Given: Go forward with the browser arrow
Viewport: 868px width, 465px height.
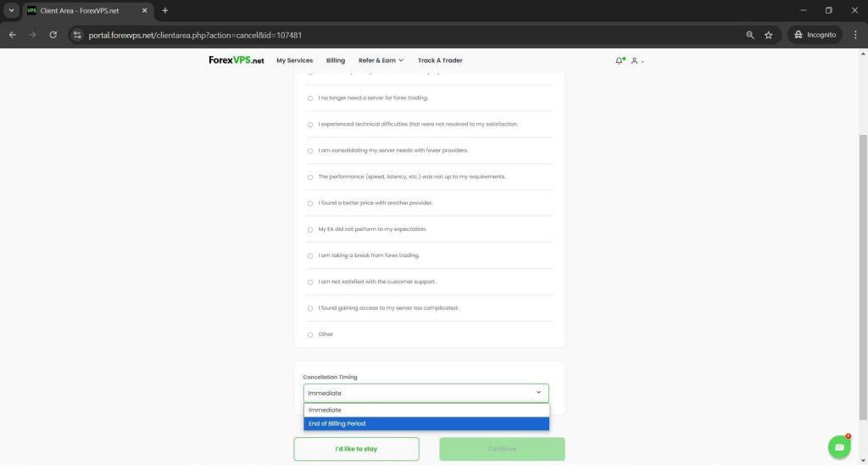Looking at the screenshot, I should [33, 35].
